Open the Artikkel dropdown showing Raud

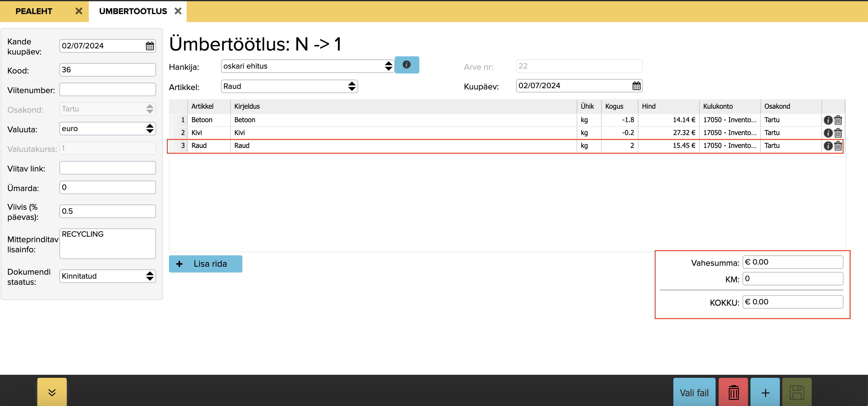(289, 86)
